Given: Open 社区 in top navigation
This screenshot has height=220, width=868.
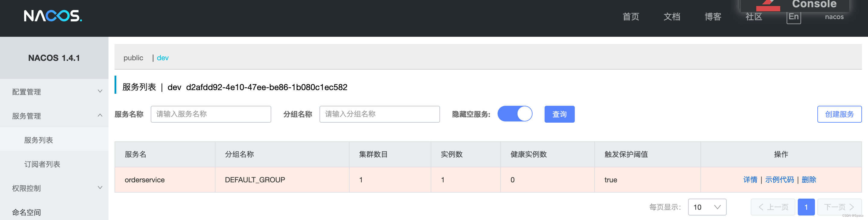Looking at the screenshot, I should [x=754, y=17].
